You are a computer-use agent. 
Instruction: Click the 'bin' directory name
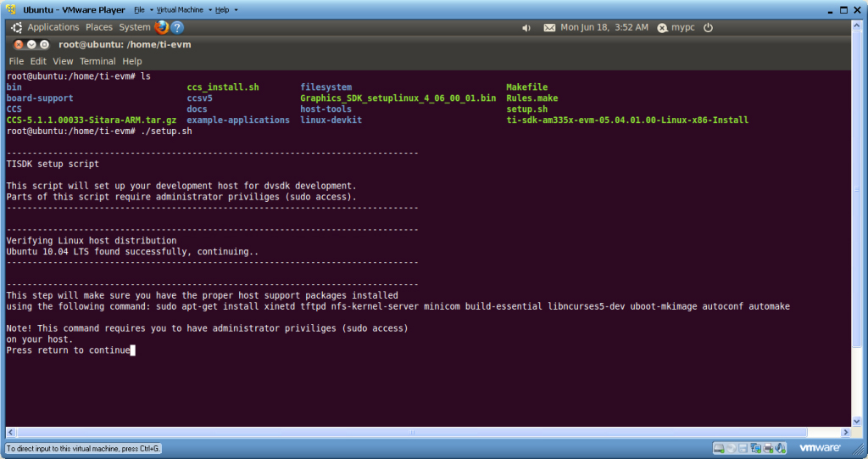click(14, 87)
